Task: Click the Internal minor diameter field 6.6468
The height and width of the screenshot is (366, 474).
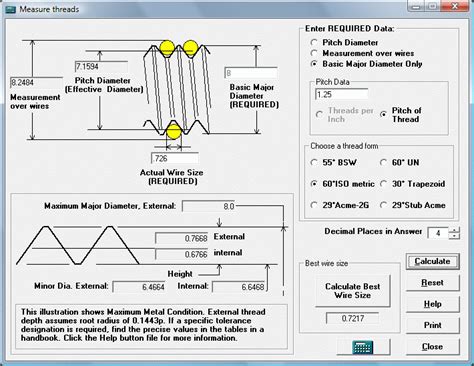Action: coord(239,287)
